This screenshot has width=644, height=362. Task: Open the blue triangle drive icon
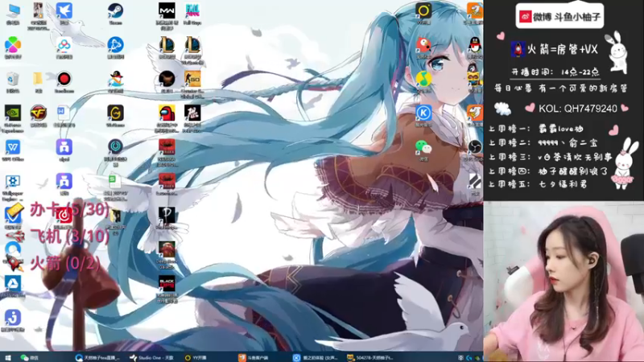point(13,283)
